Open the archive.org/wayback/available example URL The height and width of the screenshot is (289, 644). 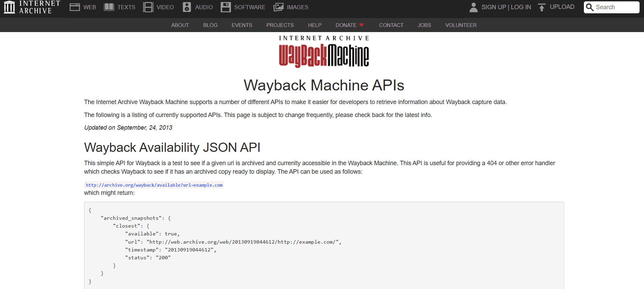pos(154,185)
